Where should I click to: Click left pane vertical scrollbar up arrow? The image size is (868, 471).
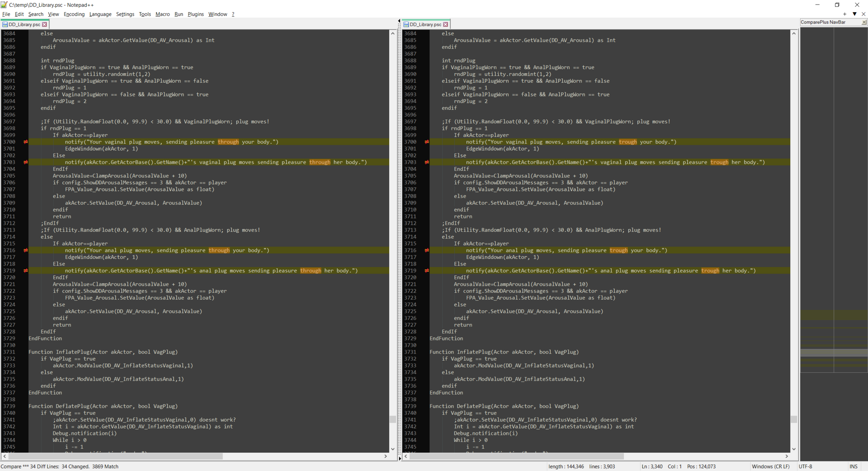click(393, 33)
